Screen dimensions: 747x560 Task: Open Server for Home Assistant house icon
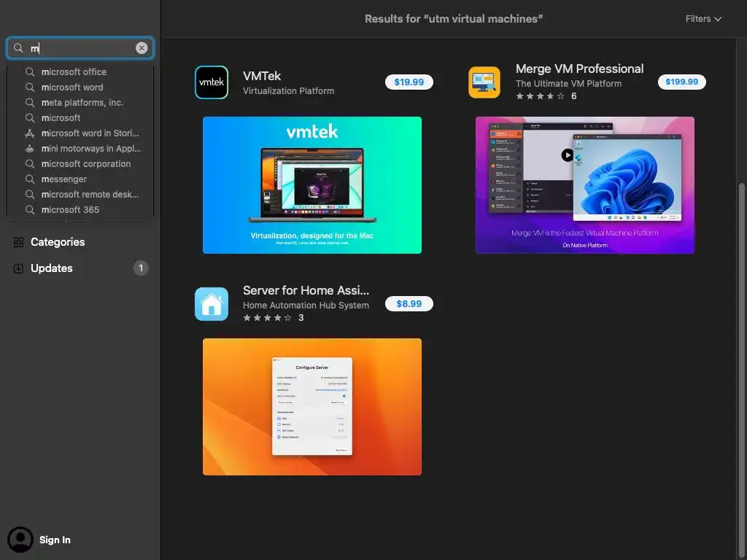coord(212,304)
